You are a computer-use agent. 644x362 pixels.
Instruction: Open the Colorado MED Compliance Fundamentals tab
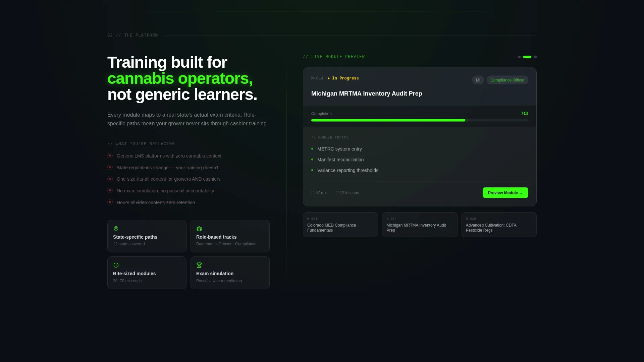[340, 225]
